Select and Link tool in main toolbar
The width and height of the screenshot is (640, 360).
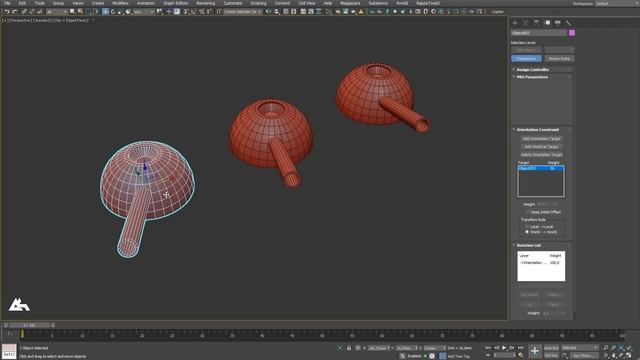point(24,12)
